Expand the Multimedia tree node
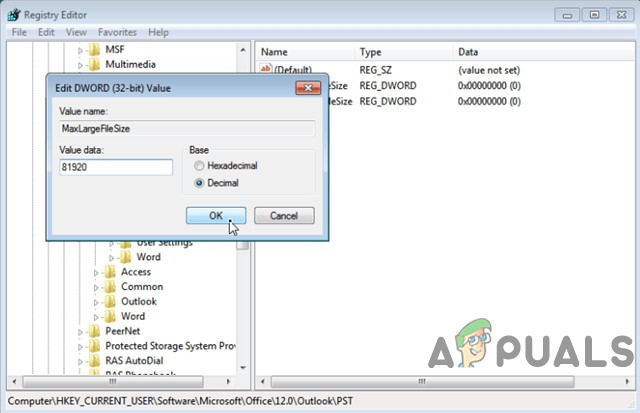The width and height of the screenshot is (640, 413). coord(80,65)
